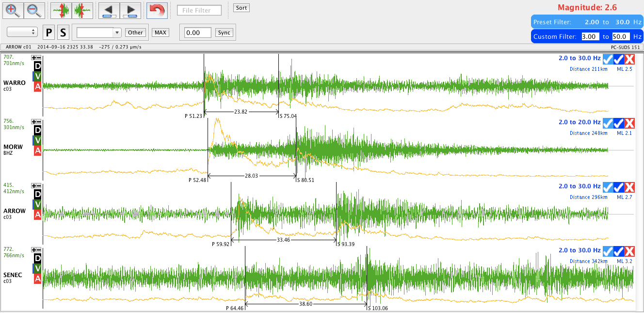Increase waveform amplitude with outward red arrows icon

point(61,10)
